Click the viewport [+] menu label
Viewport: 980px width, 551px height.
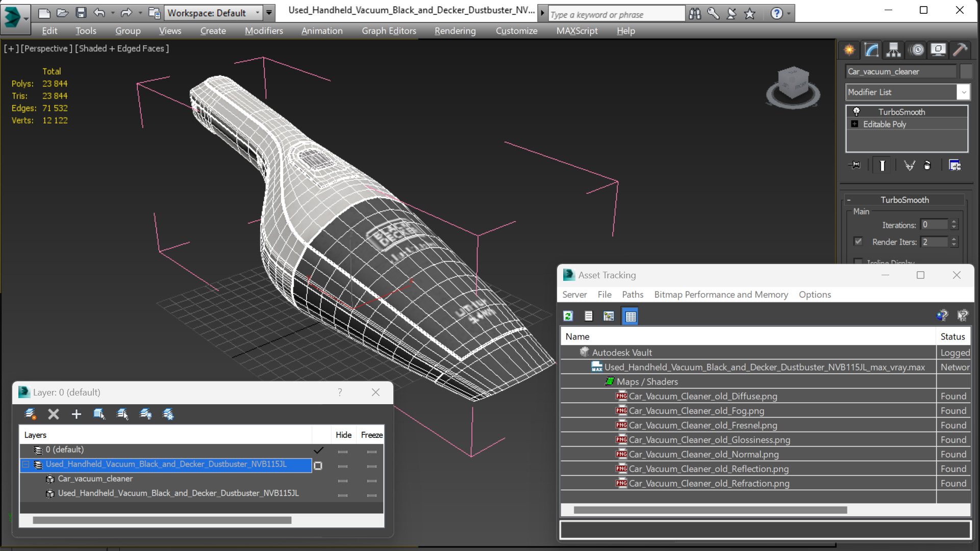coord(11,48)
